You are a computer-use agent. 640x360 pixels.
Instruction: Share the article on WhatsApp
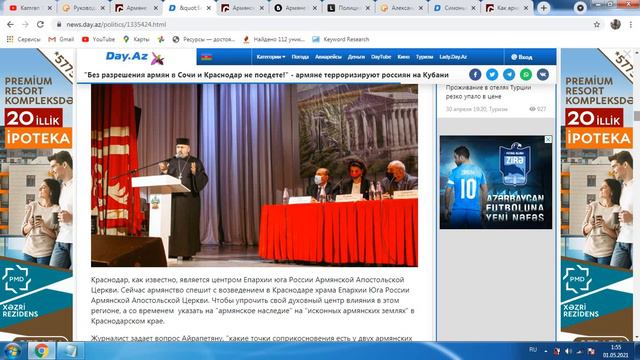tap(526, 74)
